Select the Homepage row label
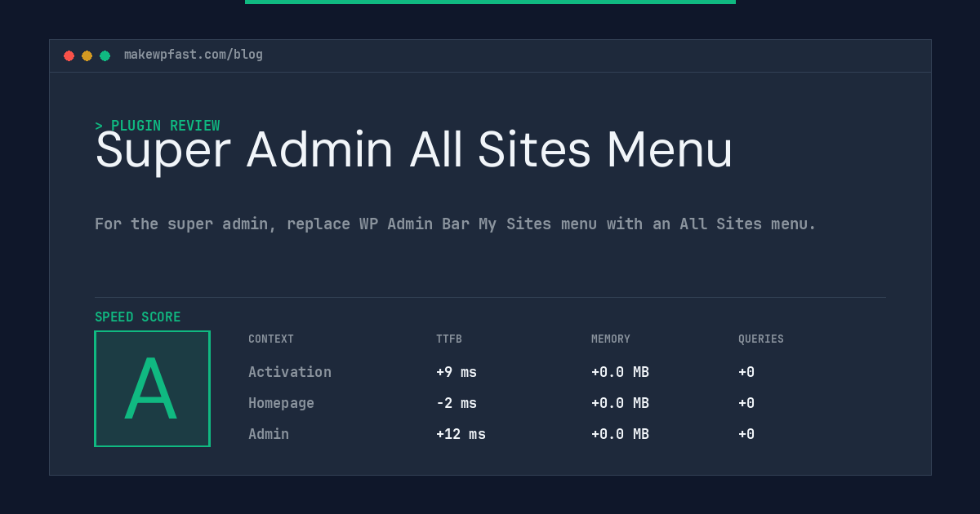The image size is (980, 514). pyautogui.click(x=281, y=403)
